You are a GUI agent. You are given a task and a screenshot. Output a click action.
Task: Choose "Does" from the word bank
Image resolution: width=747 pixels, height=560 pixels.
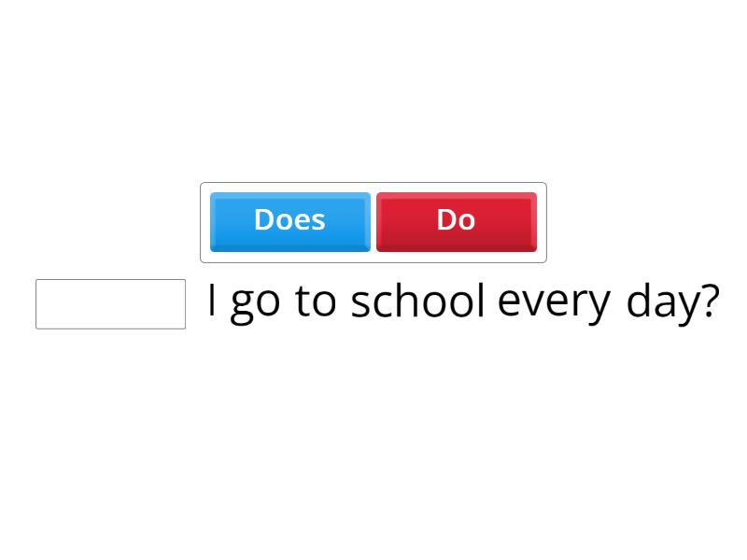tap(289, 221)
